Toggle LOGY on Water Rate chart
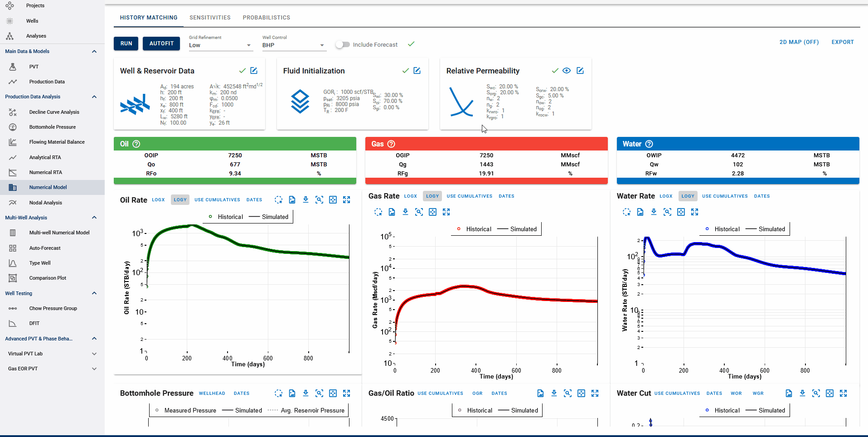Viewport: 868px width, 437px height. point(688,196)
